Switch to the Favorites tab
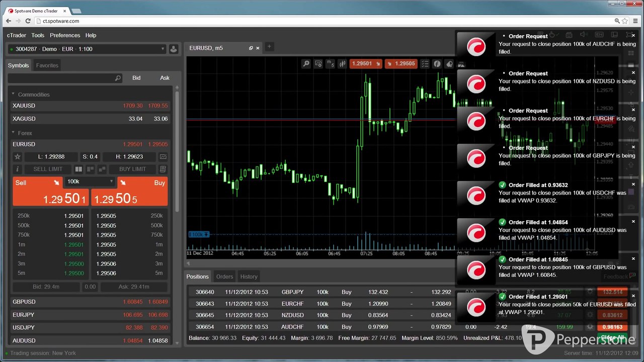 pos(47,65)
